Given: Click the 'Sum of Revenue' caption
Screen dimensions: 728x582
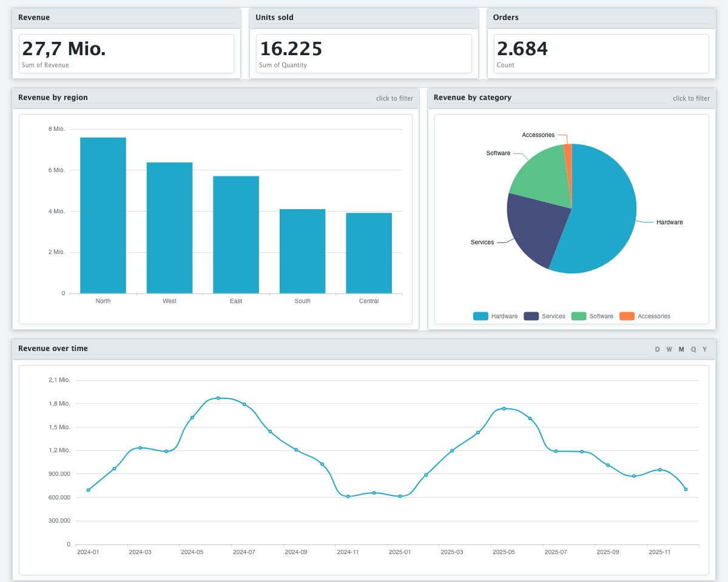Looking at the screenshot, I should point(45,65).
